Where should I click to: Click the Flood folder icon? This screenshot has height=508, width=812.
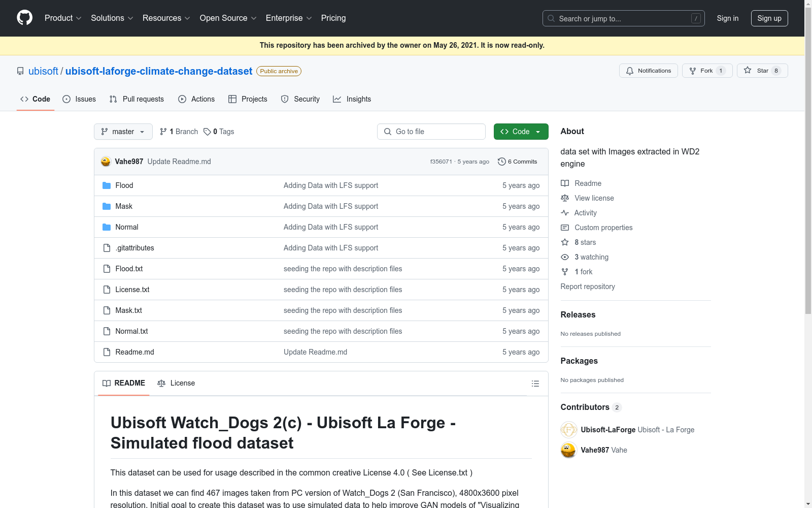click(107, 185)
